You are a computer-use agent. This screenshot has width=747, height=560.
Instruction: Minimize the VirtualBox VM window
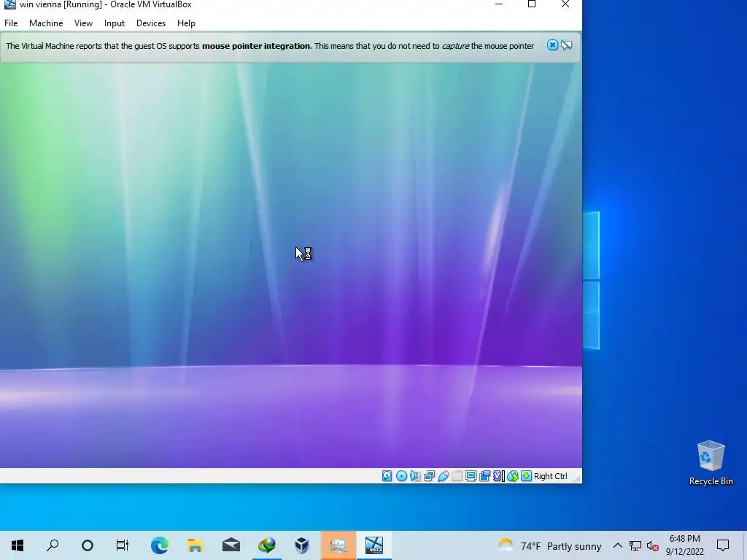[x=499, y=4]
